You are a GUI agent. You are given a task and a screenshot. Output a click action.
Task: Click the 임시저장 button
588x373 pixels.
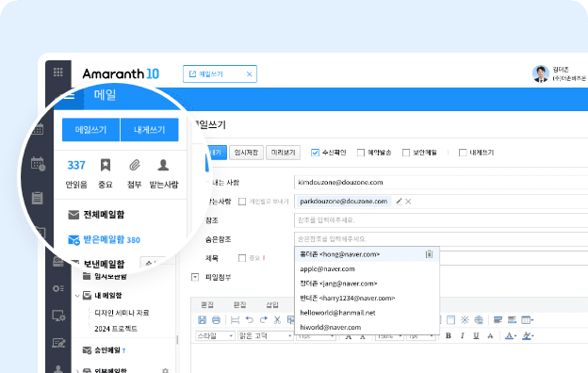coord(246,153)
